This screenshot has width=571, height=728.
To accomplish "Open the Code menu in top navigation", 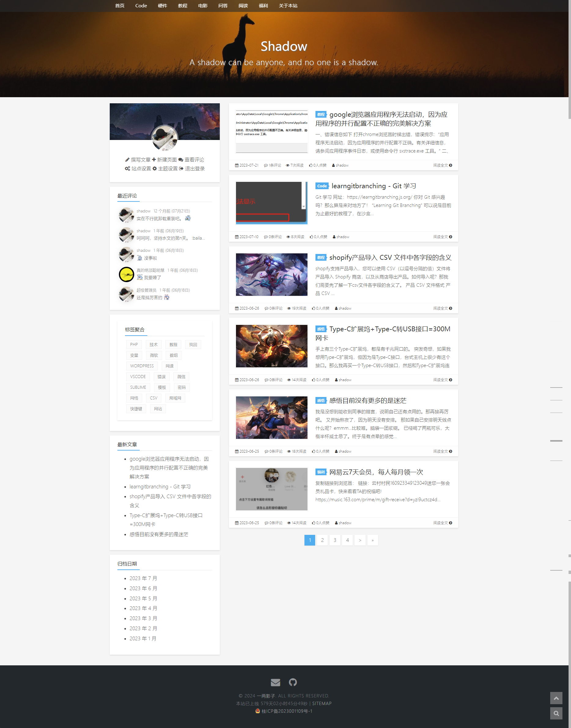I will coord(141,6).
